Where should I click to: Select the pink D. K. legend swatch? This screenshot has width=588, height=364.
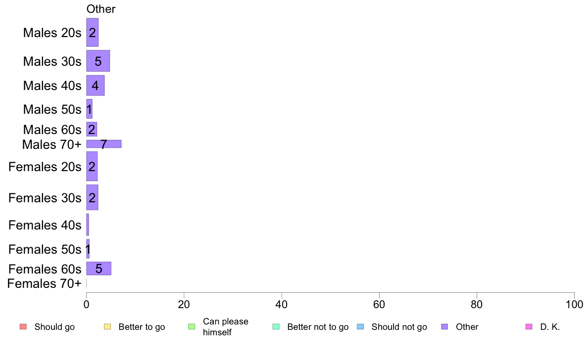[529, 327]
